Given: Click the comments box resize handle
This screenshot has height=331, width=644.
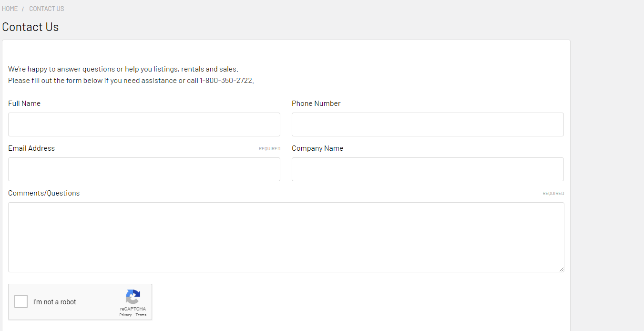Looking at the screenshot, I should 561,269.
